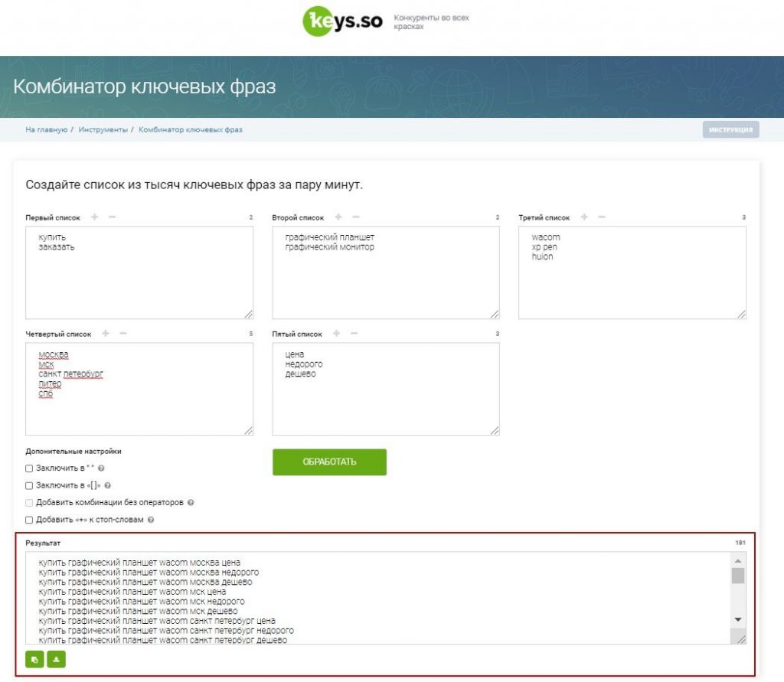This screenshot has width=784, height=682.
Task: Click the plus icon beside Третий список
Action: (x=584, y=217)
